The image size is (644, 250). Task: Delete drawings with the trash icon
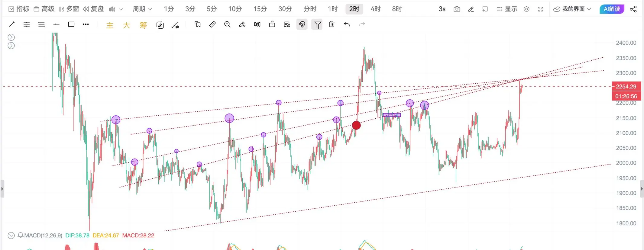click(332, 24)
